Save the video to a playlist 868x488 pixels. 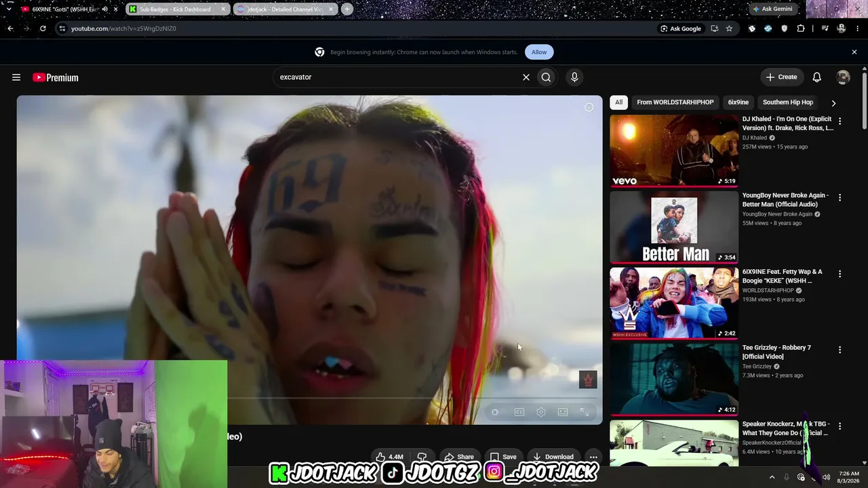(503, 457)
